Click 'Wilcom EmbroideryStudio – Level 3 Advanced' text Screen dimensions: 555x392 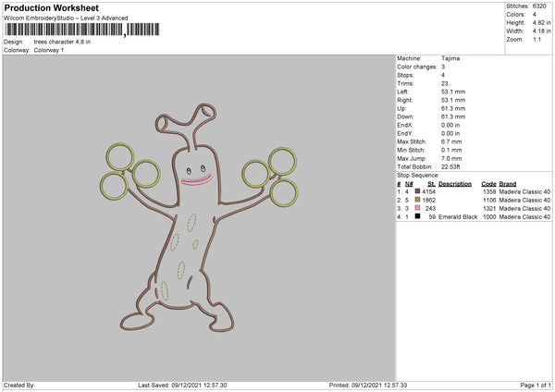(x=66, y=18)
